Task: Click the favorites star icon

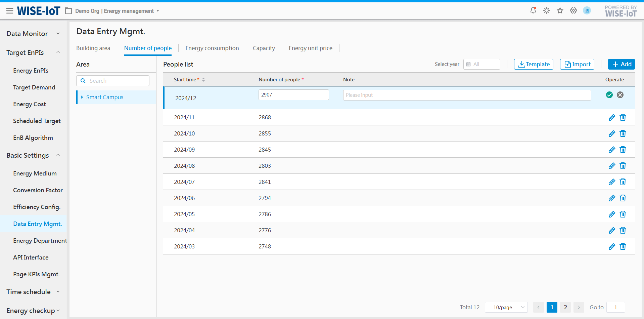Action: point(560,10)
